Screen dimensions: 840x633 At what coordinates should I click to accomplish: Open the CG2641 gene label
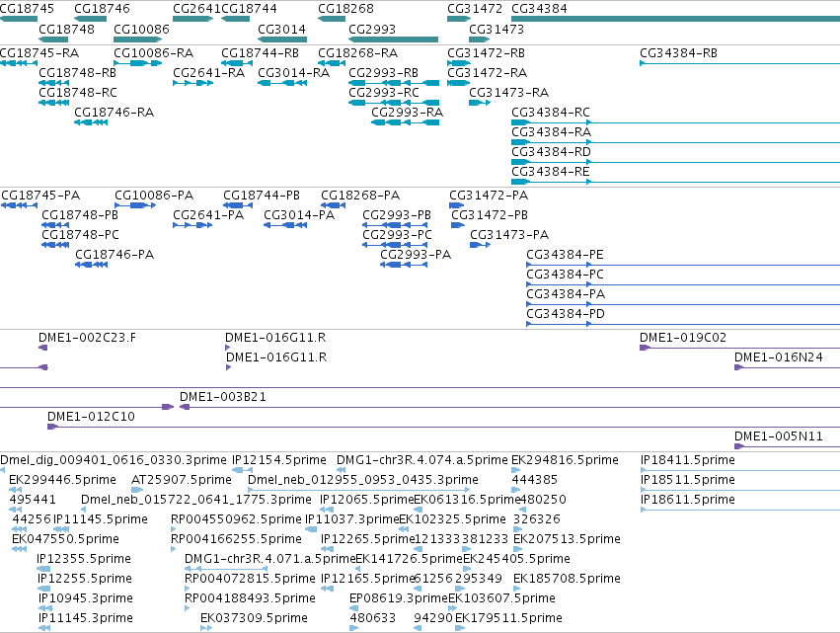[x=196, y=9]
